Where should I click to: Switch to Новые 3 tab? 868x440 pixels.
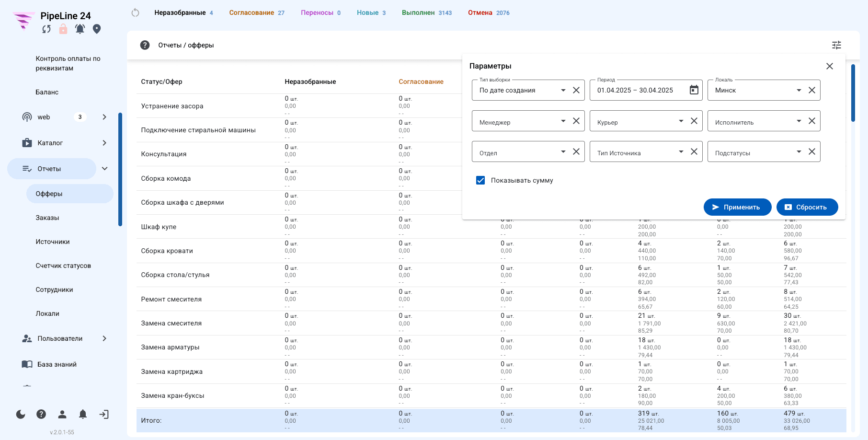(371, 13)
